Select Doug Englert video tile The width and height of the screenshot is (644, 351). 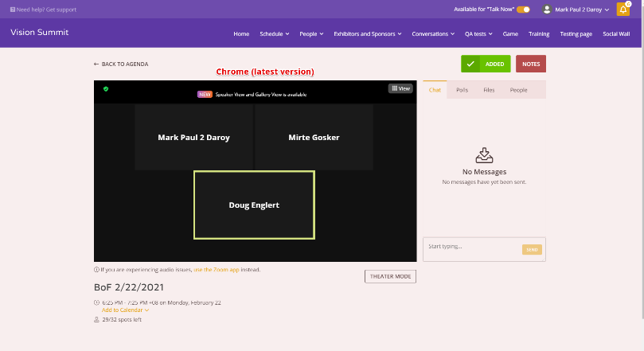254,205
